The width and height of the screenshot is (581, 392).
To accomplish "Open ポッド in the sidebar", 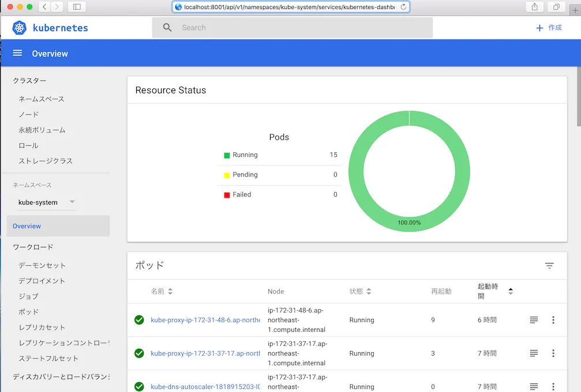I will (x=28, y=312).
